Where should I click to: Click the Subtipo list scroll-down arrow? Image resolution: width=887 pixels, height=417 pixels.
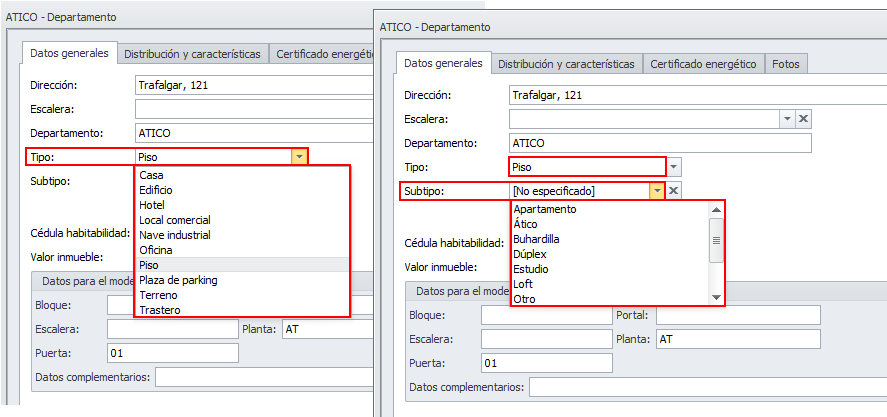[716, 298]
